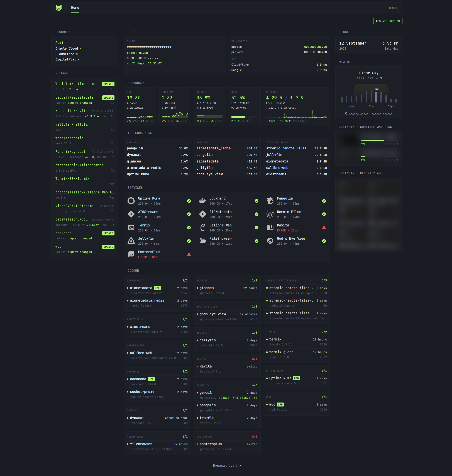Click 12% Jellyfin watch progress bar
The width and height of the screenshot is (452, 476).
coord(379,157)
